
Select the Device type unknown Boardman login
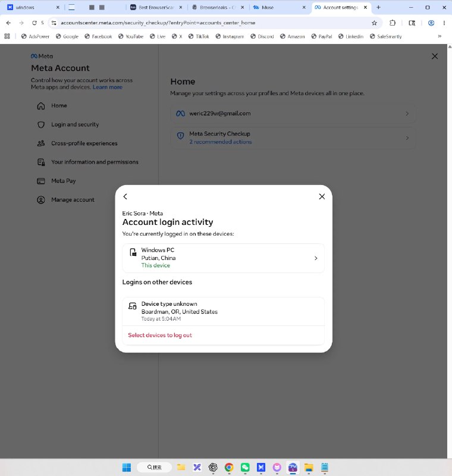(x=223, y=311)
